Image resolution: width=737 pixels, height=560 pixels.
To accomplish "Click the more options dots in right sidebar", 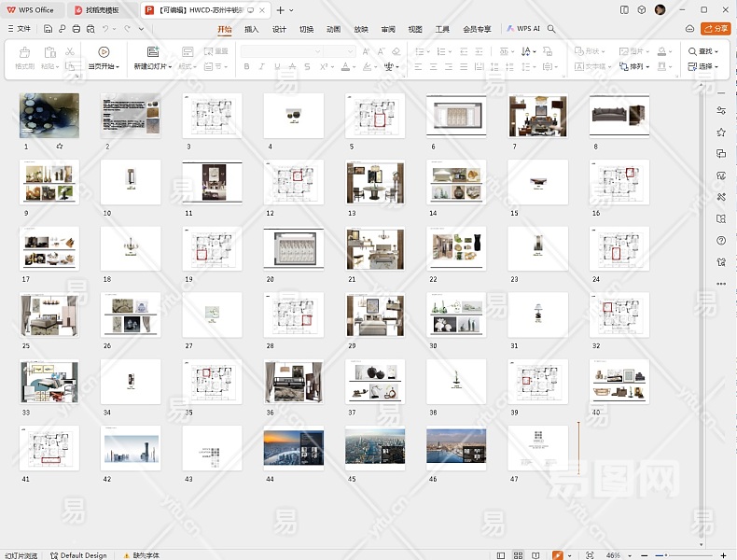I will (x=721, y=283).
